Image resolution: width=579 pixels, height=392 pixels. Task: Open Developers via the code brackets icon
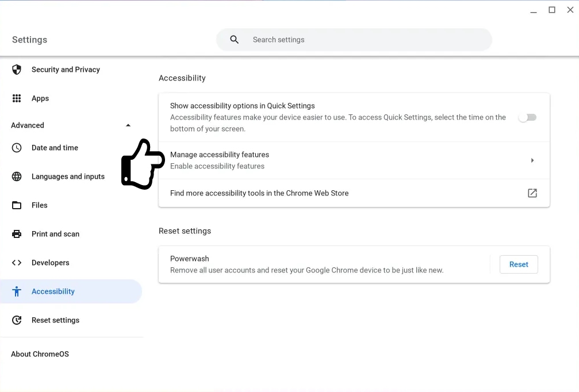coord(17,263)
